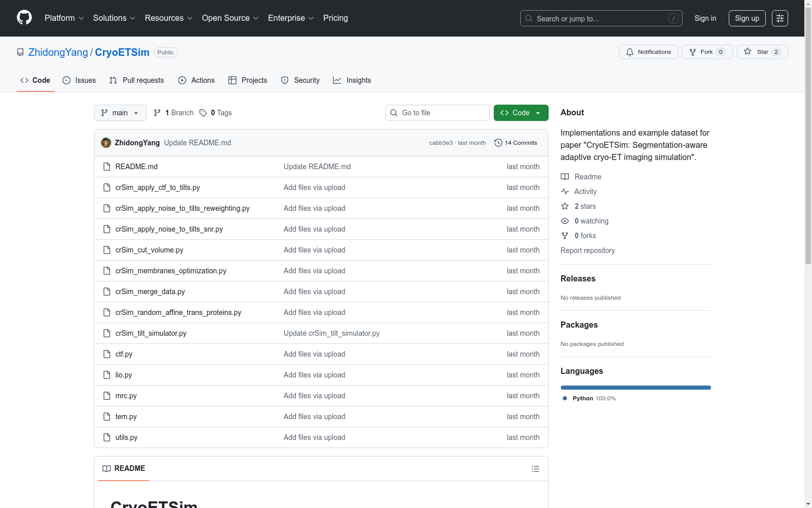Click the tag icon next to 0 Tags
This screenshot has height=508, width=812.
click(x=203, y=113)
